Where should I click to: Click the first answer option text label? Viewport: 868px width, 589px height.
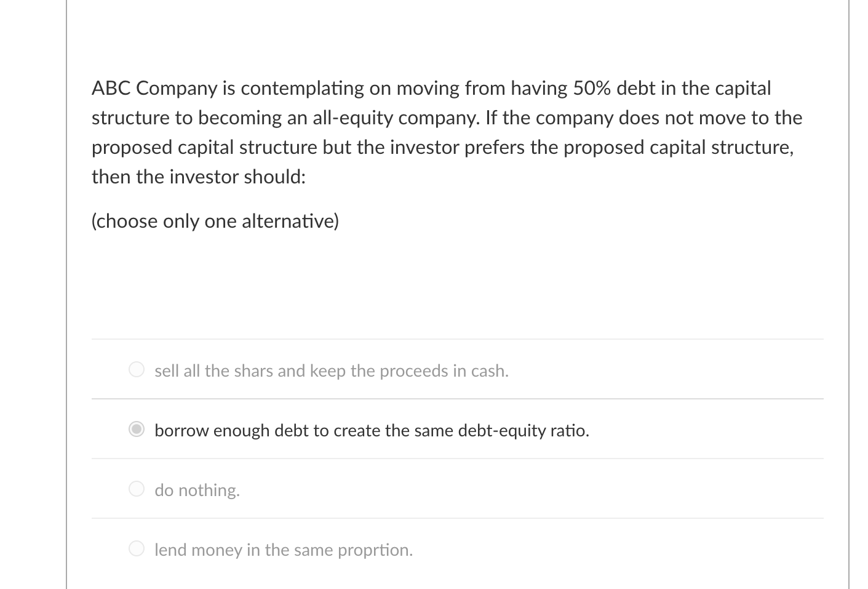332,371
